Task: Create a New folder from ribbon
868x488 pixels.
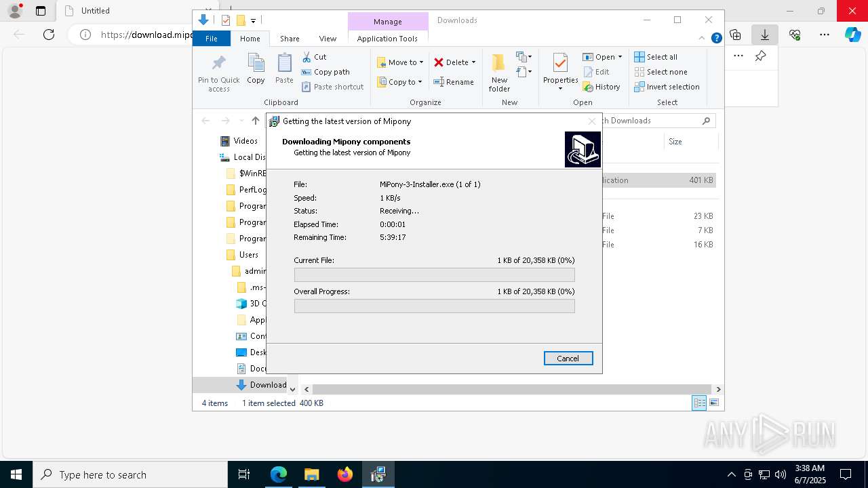Action: point(499,73)
